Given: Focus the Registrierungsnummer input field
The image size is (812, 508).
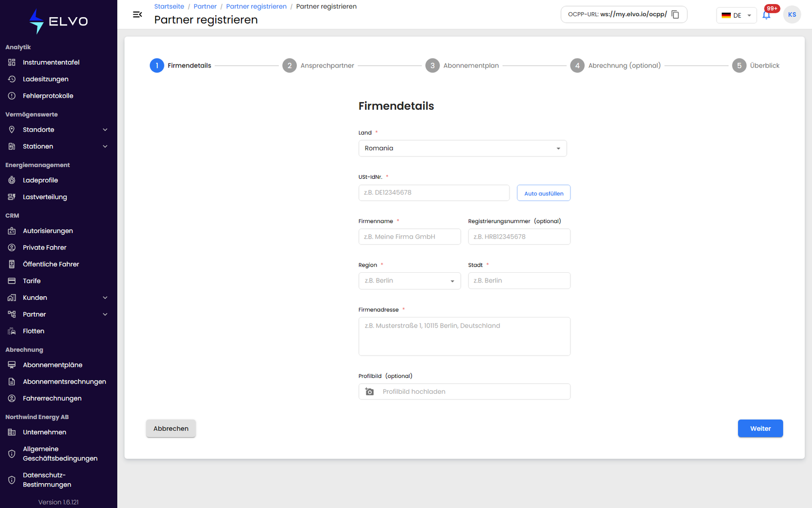Looking at the screenshot, I should (x=519, y=237).
